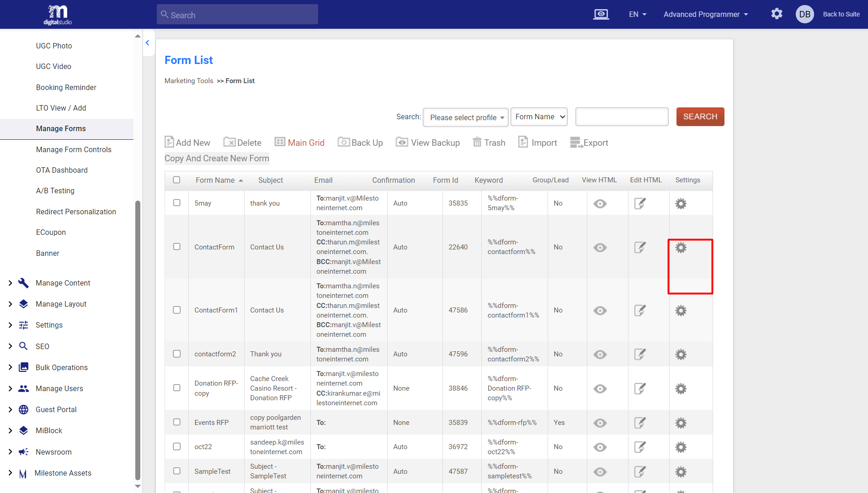Edit HTML of SampleTest form
Viewport: 868px width, 493px height.
[640, 472]
